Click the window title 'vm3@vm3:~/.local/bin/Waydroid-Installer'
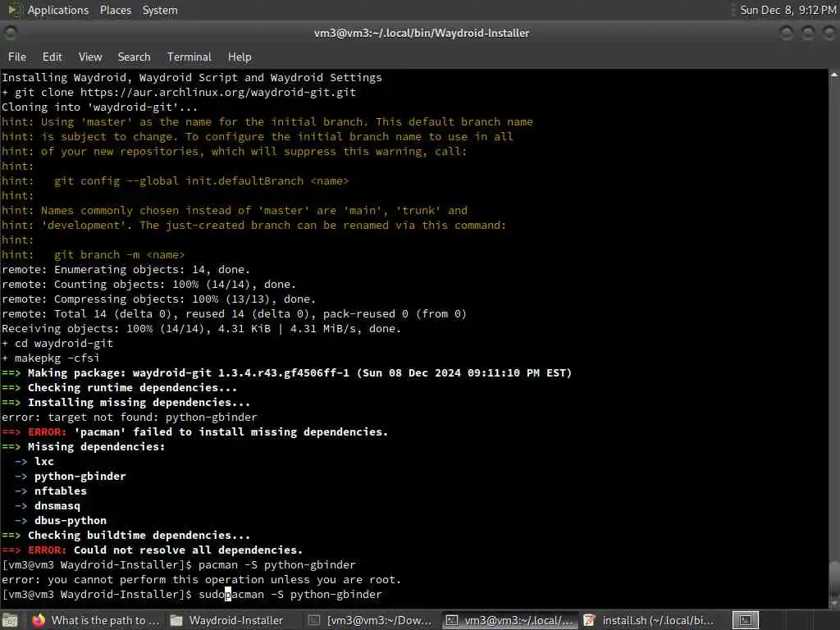This screenshot has height=630, width=840. pyautogui.click(x=422, y=33)
